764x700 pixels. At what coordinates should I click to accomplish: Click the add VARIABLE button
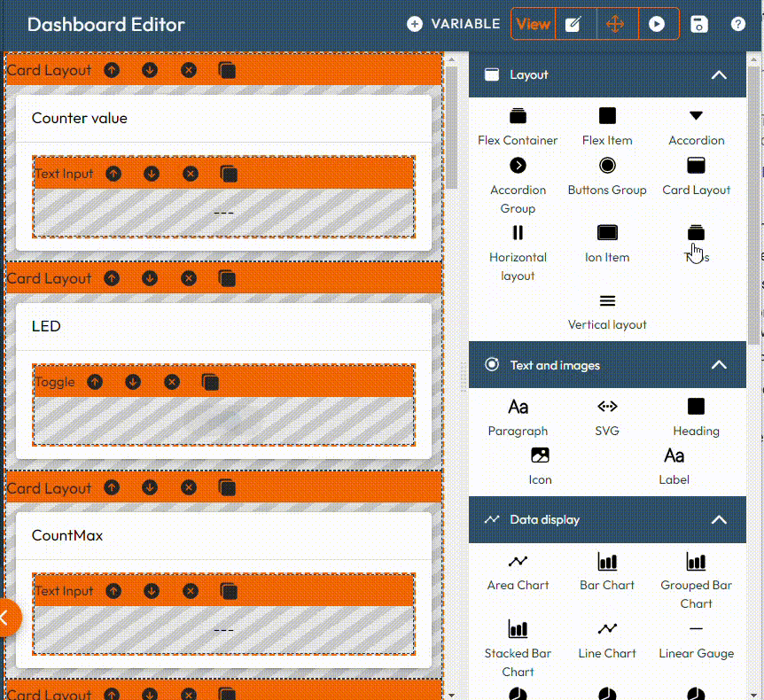(453, 24)
